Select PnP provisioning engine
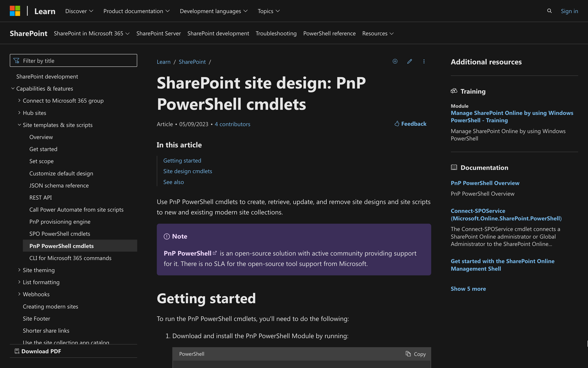 coord(60,222)
